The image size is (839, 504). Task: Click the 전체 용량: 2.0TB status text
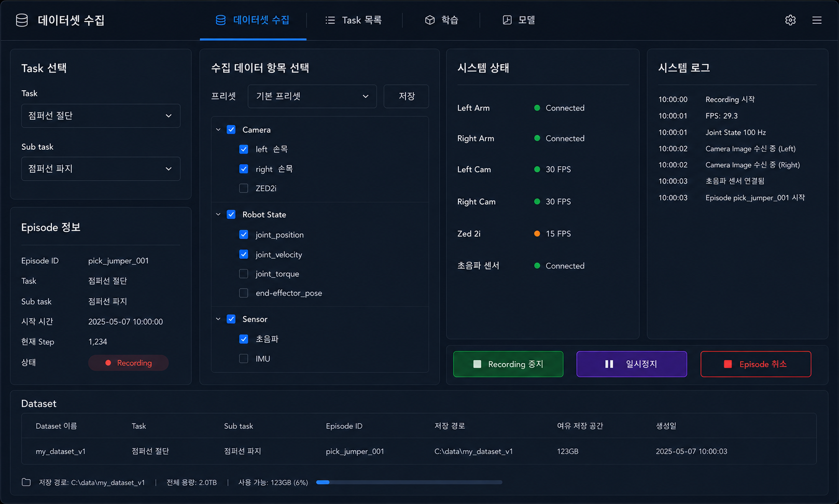coord(191,483)
